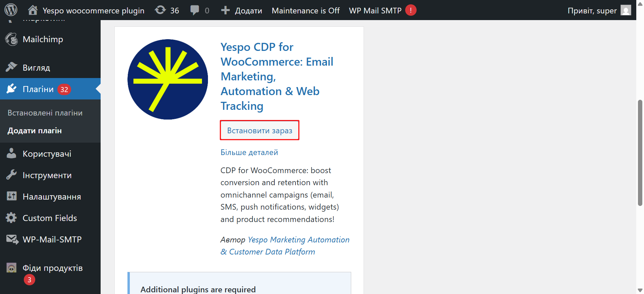Visit Yespo woocommerce plugin site link
This screenshot has width=644, height=294.
tap(93, 10)
